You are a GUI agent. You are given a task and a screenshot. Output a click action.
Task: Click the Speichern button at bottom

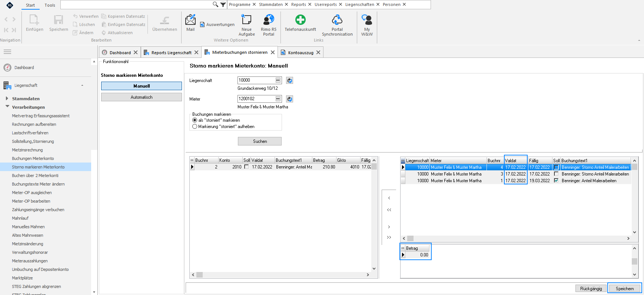[x=625, y=288]
